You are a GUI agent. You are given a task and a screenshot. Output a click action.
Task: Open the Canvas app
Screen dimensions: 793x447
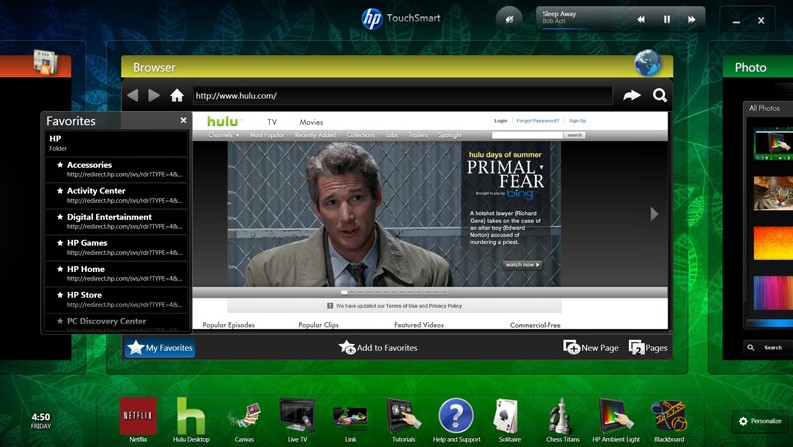[244, 421]
